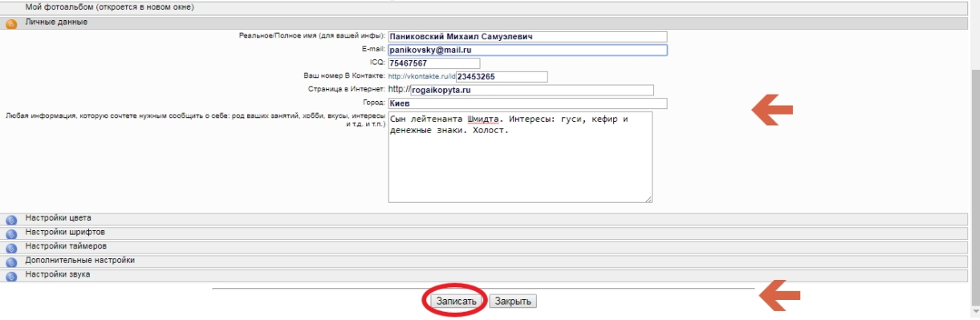
Task: Click the blue icon beside Настройки таймеров
Action: pos(11,248)
